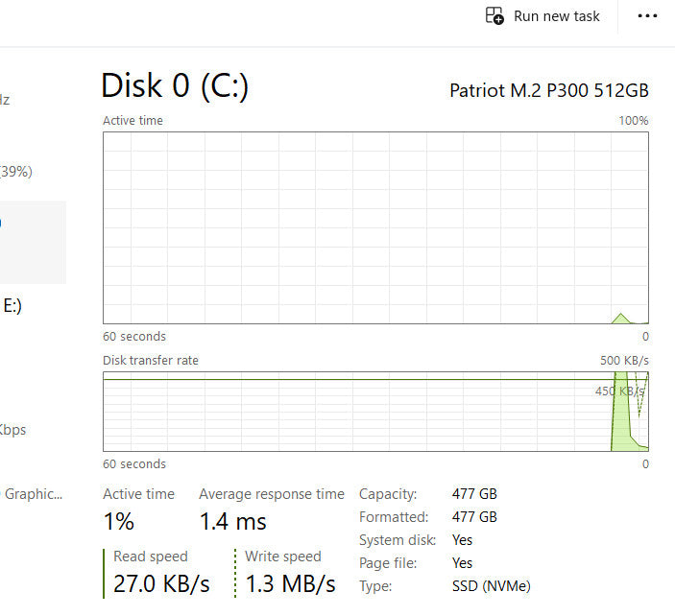This screenshot has height=616, width=675.
Task: Click the Write speed 1.3 MB/s value
Action: click(290, 583)
